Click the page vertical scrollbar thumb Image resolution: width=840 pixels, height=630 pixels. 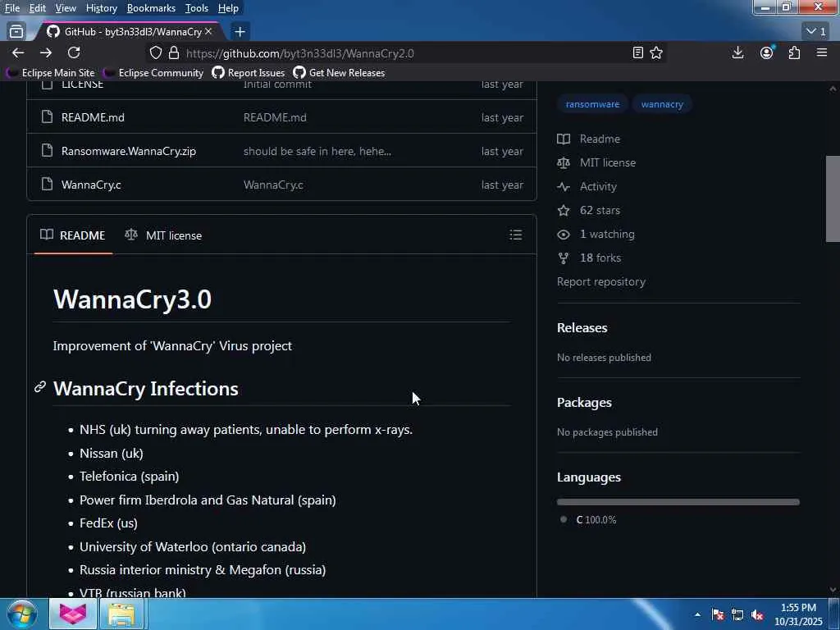(x=833, y=199)
